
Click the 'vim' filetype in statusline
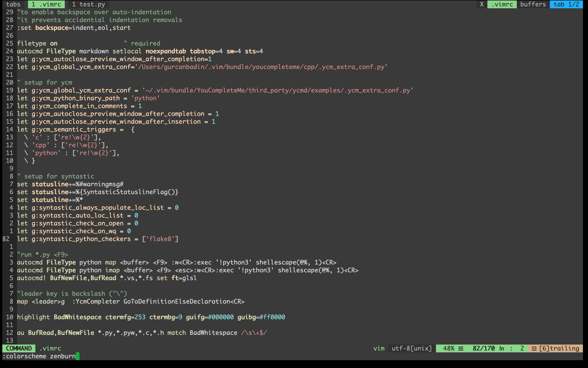click(x=379, y=348)
